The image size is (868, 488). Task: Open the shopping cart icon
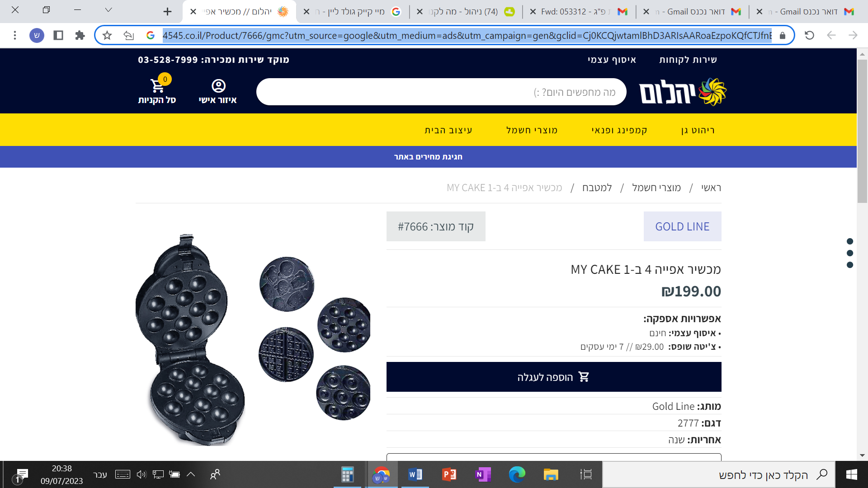157,86
